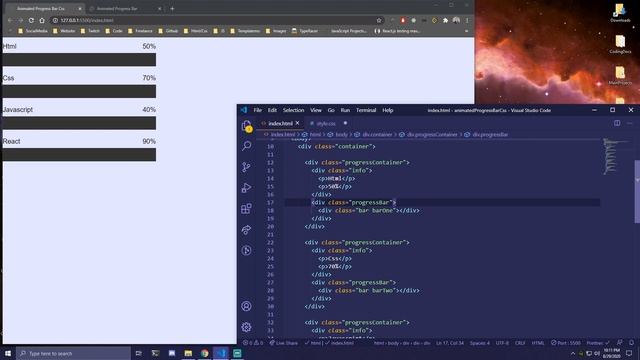Open the Twitch bookmark folder

[x=90, y=31]
